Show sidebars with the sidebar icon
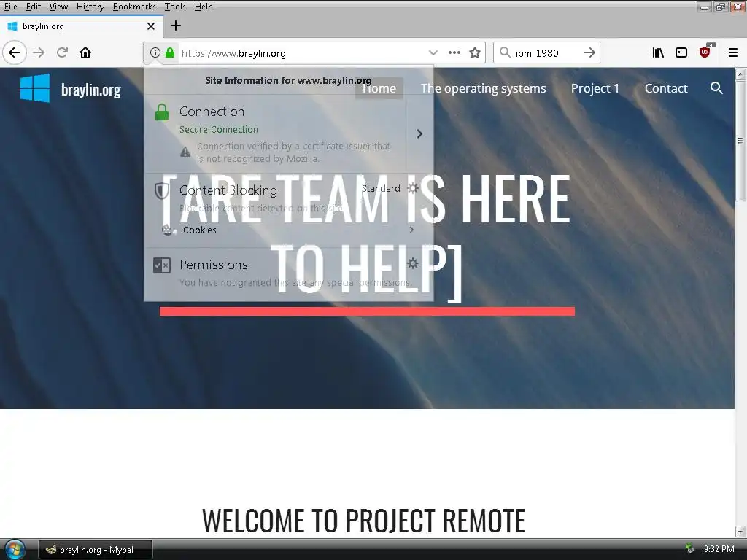This screenshot has height=560, width=747. (x=681, y=52)
